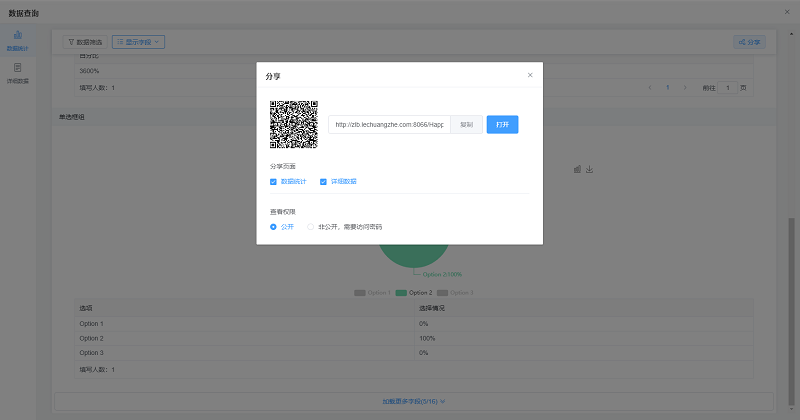Expand the 显示字段 dropdown
Screen dimensions: 800x420
pos(138,42)
